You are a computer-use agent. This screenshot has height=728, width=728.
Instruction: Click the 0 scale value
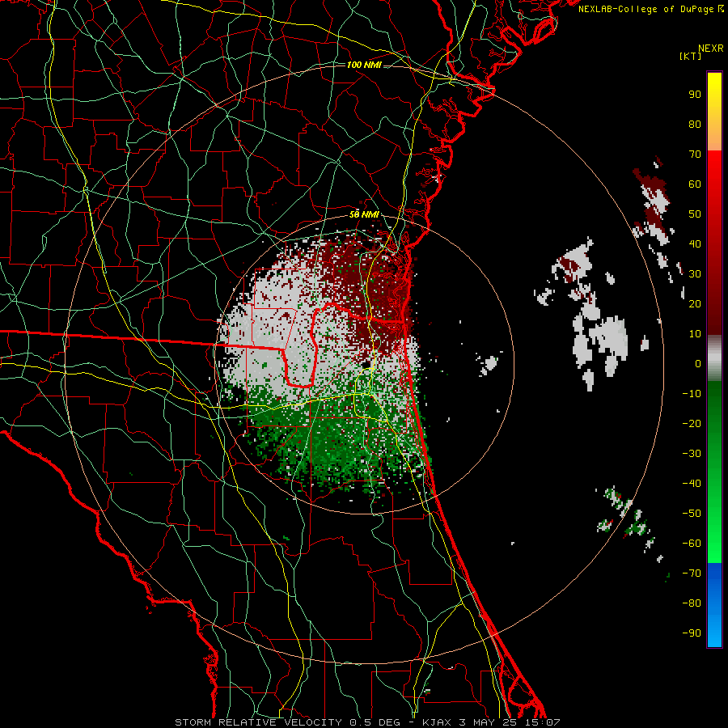698,363
